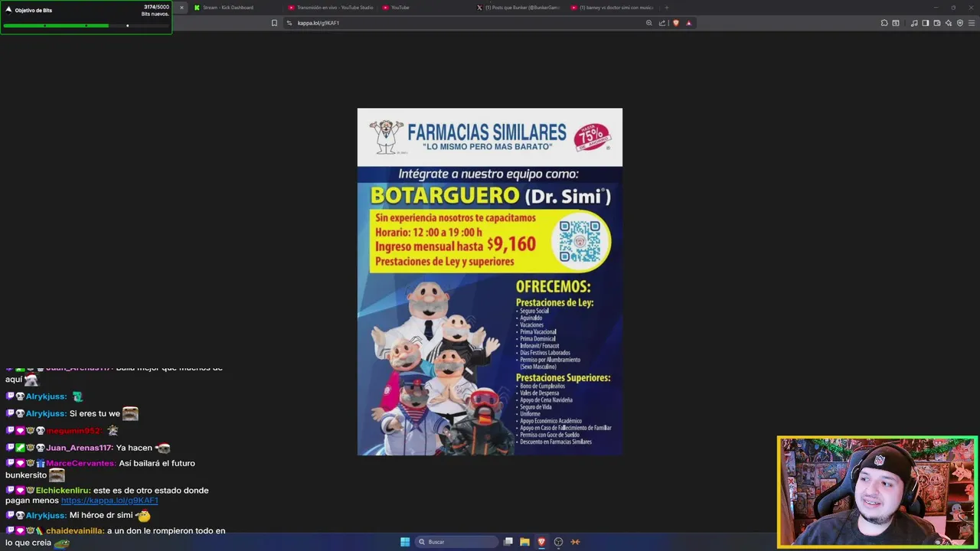Switch to the barney vs doctor simi tab
Viewport: 980px width, 551px height.
click(613, 8)
